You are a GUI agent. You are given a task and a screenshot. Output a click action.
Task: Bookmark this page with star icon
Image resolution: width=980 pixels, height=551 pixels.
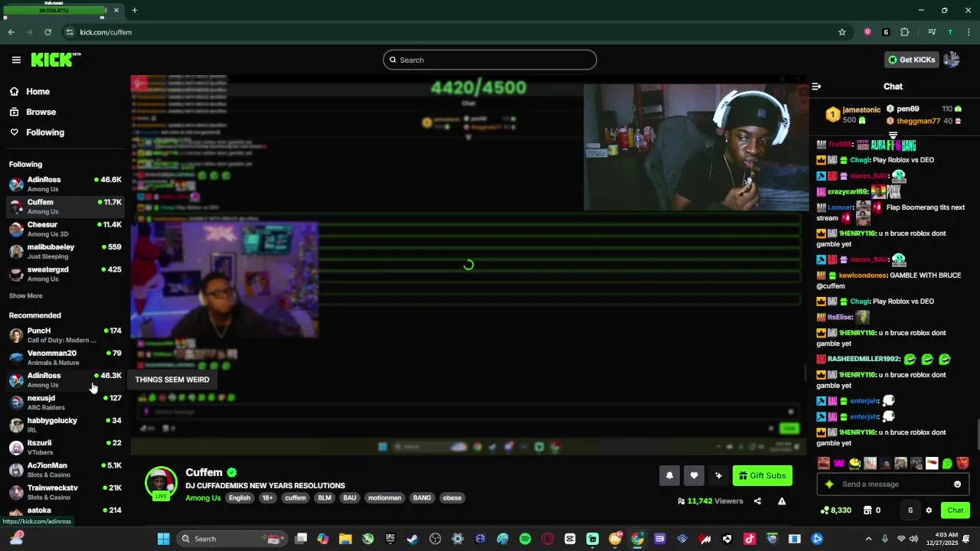[x=842, y=32]
